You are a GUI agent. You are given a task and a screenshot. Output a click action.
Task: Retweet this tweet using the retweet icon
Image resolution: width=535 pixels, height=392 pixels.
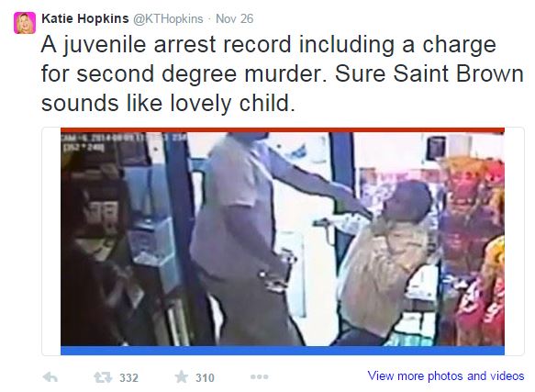pyautogui.click(x=103, y=377)
